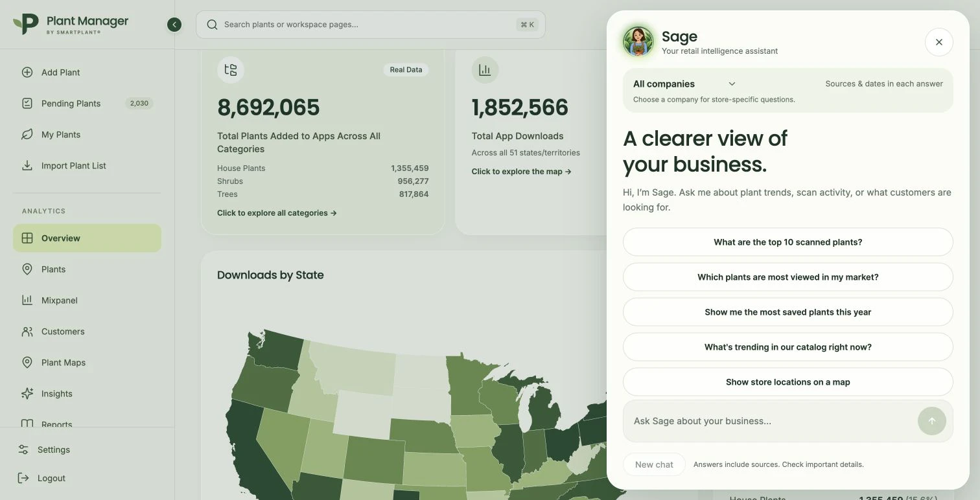980x500 pixels.
Task: Click the Total App Downloads chart icon
Action: 485,70
